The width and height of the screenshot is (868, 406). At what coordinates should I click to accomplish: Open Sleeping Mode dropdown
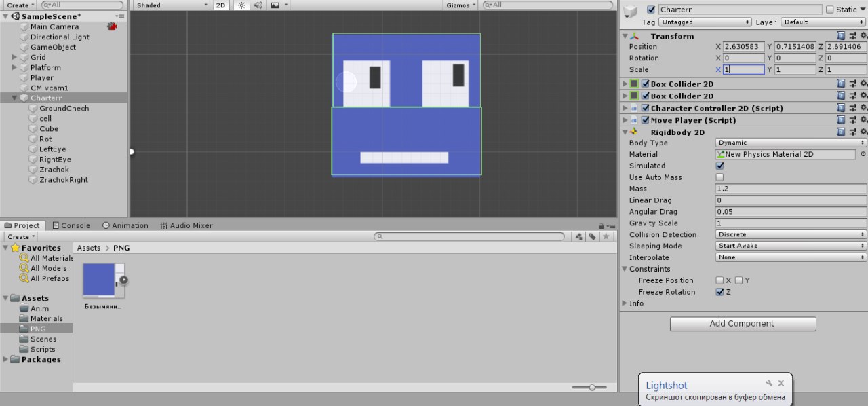(791, 246)
